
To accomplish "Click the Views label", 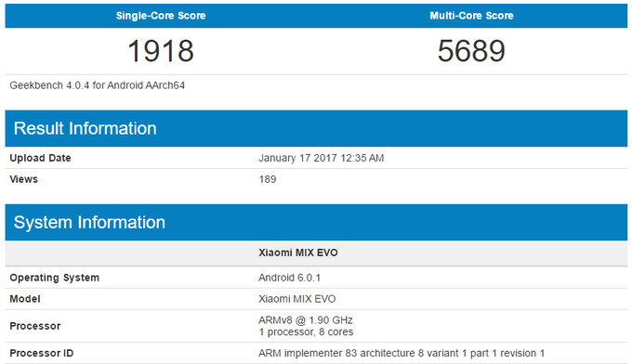I will pyautogui.click(x=24, y=179).
